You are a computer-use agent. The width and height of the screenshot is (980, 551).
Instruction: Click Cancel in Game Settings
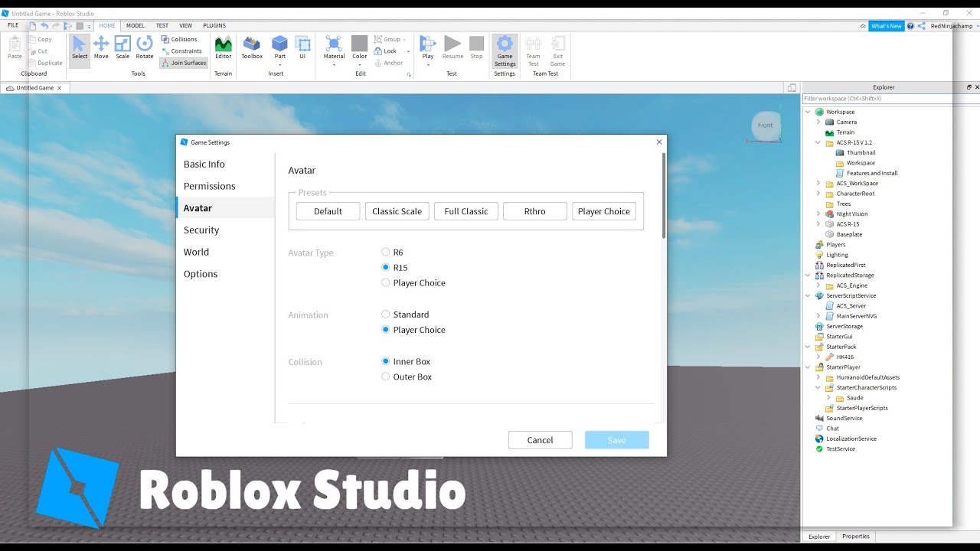[x=540, y=440]
